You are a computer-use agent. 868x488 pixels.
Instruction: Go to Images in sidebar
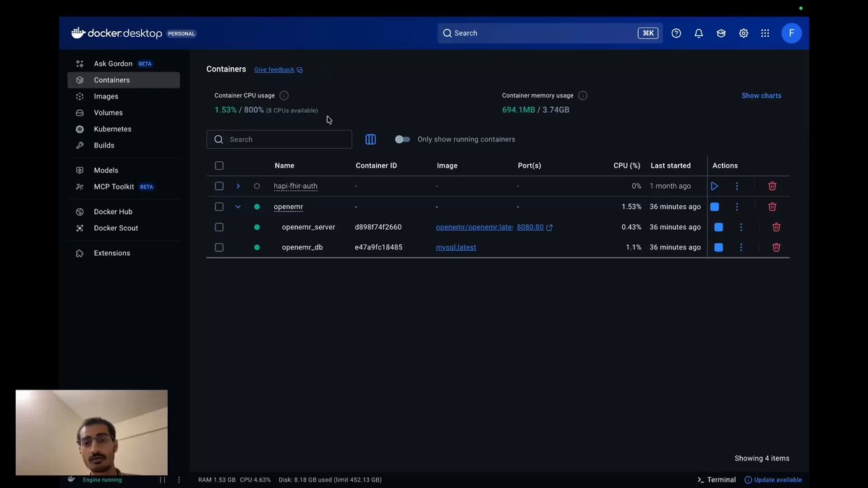click(x=106, y=96)
